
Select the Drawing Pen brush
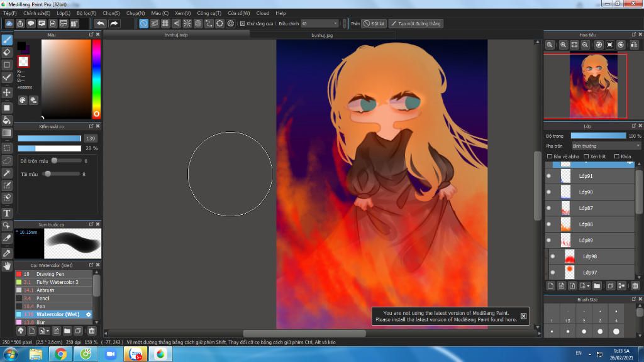click(x=53, y=274)
